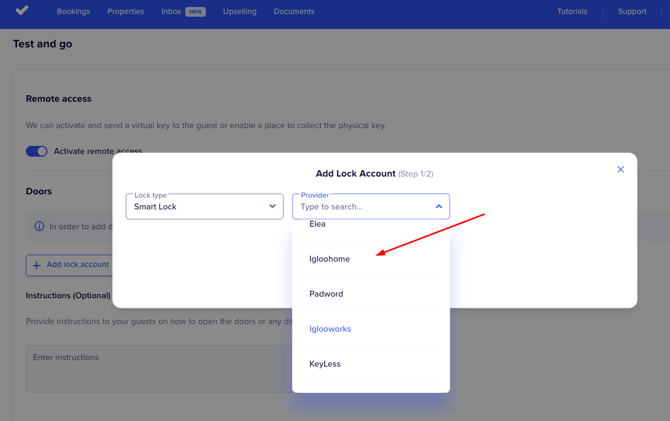This screenshot has height=421, width=670.
Task: Click the Support link
Action: point(632,12)
